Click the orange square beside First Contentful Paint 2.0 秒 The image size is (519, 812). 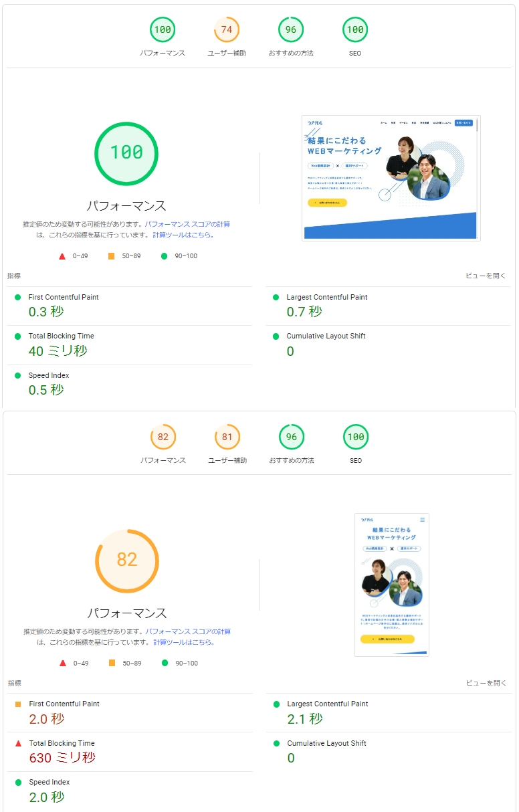coord(18,704)
